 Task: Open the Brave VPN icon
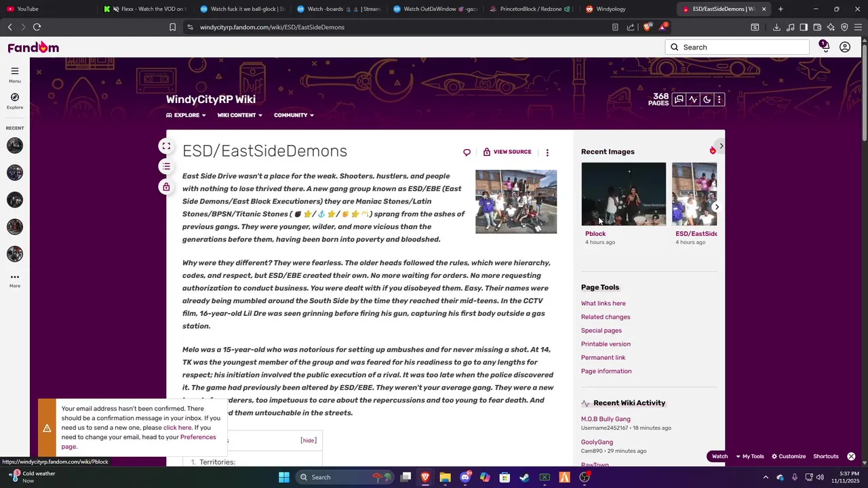[x=844, y=27]
